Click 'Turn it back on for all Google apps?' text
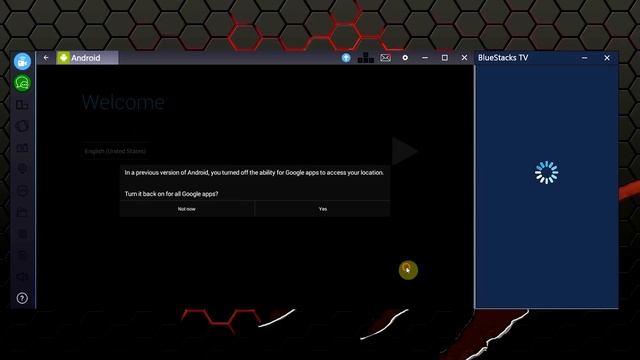Viewport: 640px width, 360px height. (171, 194)
